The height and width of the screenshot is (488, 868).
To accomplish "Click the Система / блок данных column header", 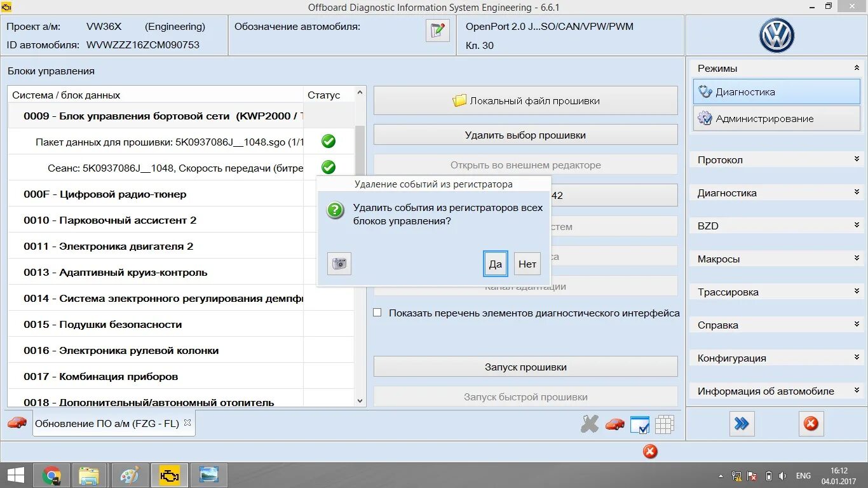I will [x=155, y=95].
